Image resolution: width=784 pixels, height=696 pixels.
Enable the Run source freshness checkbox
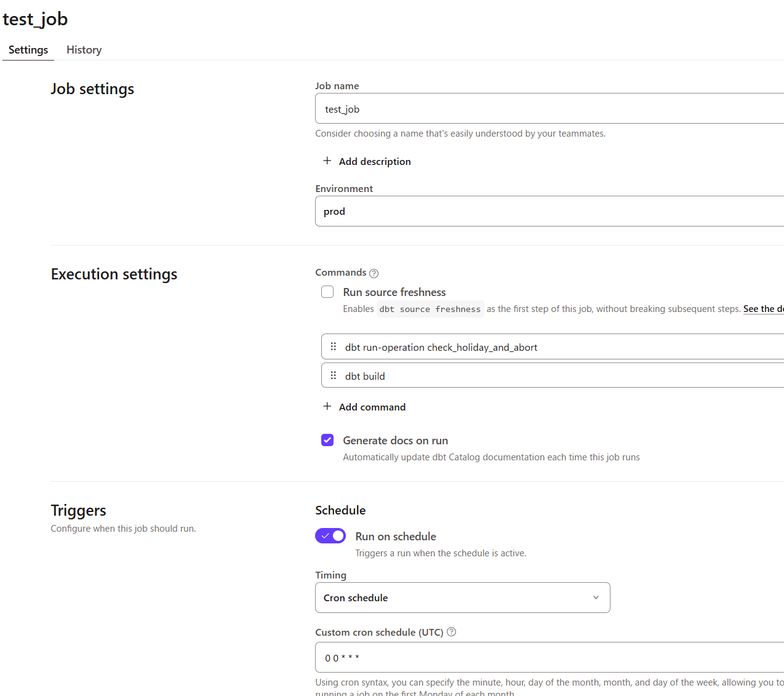click(x=327, y=292)
